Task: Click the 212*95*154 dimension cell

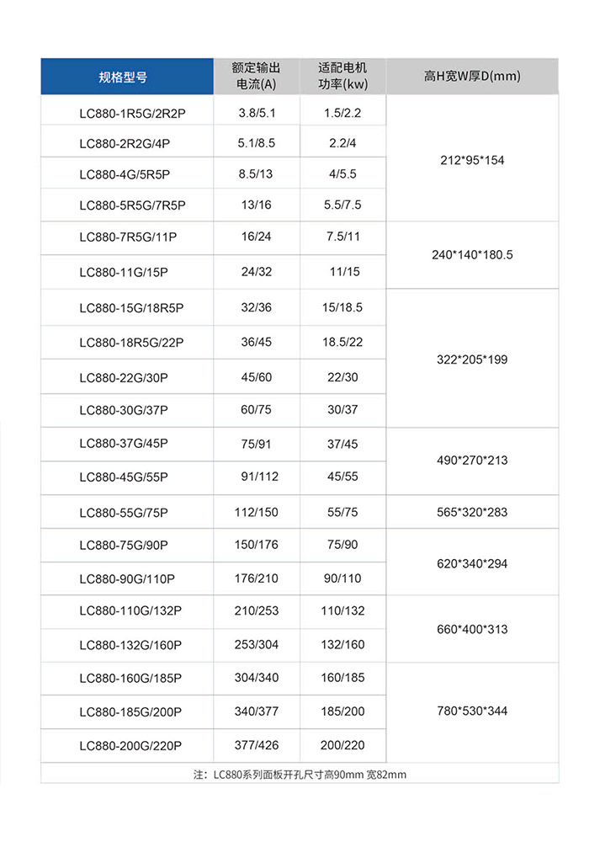Action: coord(472,160)
